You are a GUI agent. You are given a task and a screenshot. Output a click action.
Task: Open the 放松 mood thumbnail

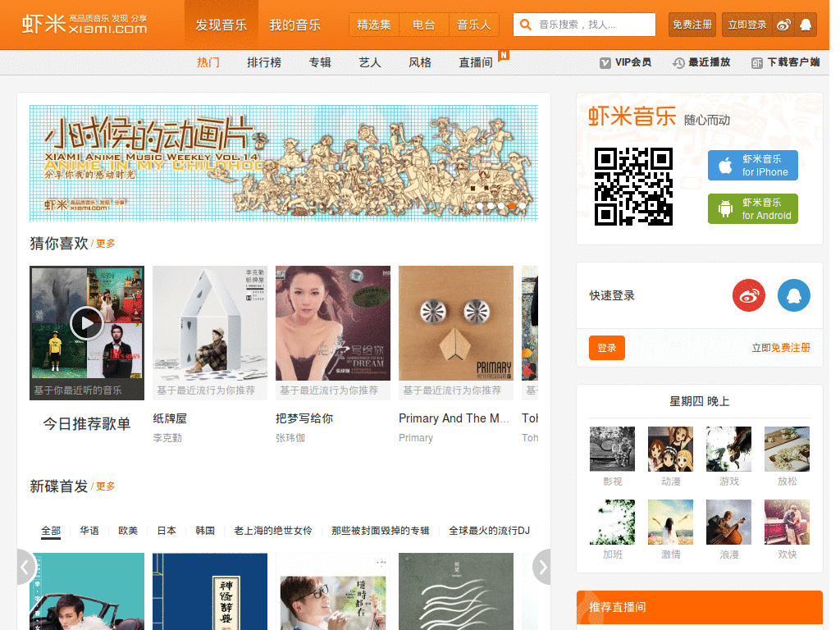(x=787, y=449)
